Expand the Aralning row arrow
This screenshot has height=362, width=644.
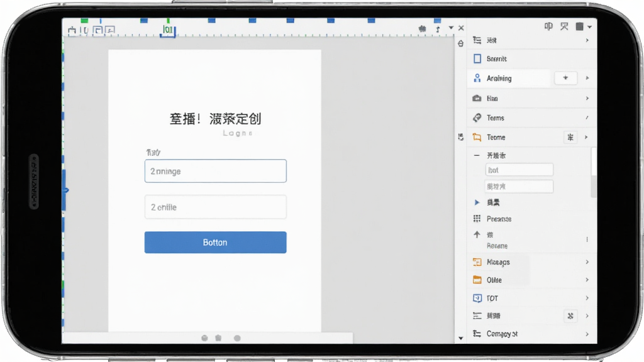tap(587, 78)
